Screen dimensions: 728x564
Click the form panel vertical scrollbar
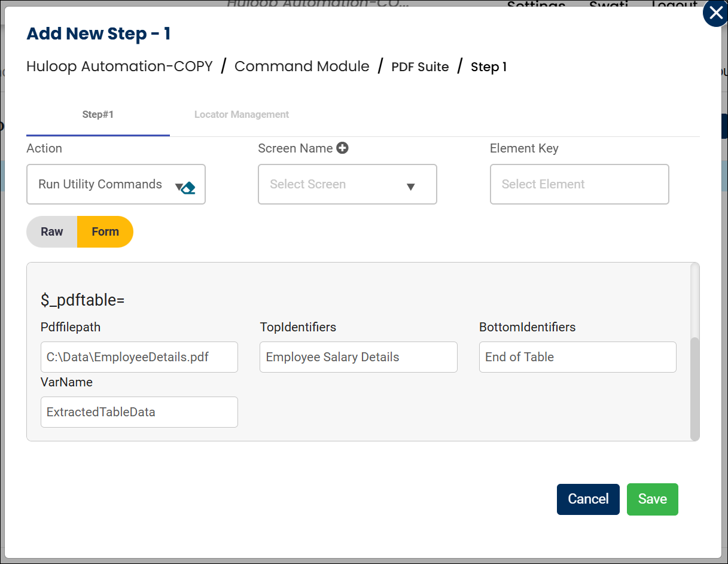coord(695,389)
